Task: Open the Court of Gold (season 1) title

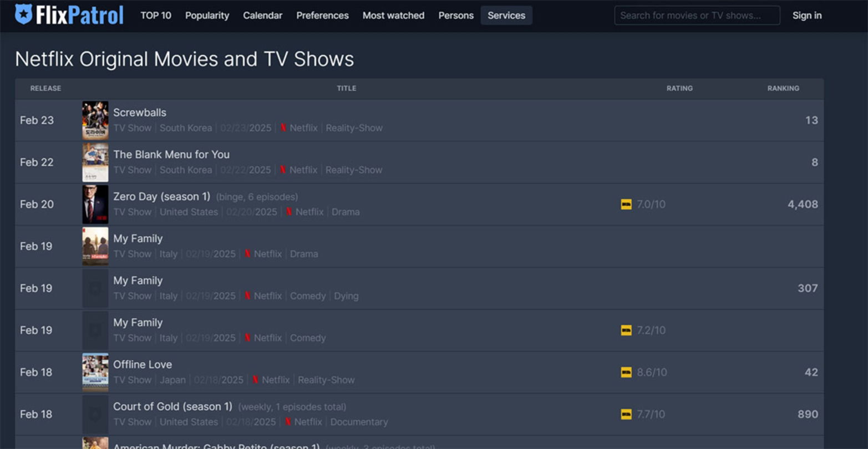Action: click(x=172, y=407)
